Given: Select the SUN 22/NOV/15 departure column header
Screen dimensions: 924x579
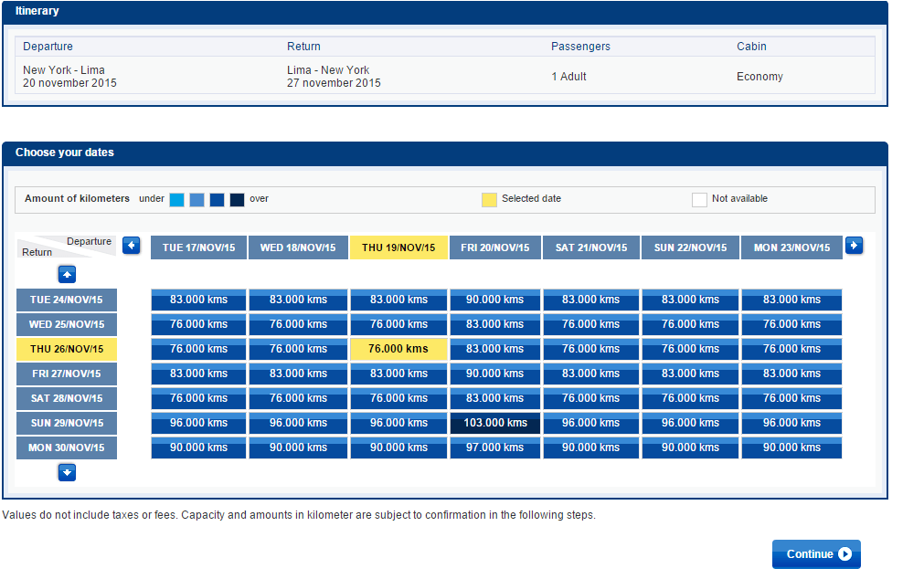Looking at the screenshot, I should click(690, 247).
